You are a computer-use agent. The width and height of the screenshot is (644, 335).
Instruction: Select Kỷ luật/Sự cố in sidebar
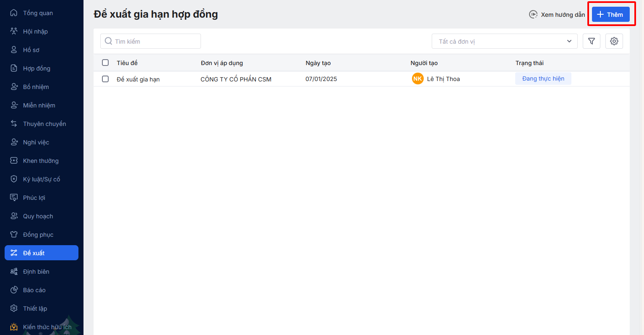point(42,179)
